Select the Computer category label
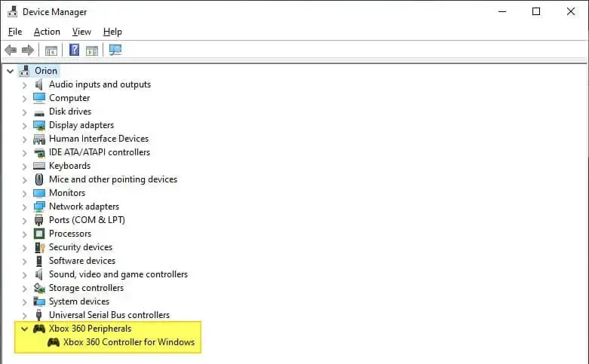Image resolution: width=589 pixels, height=364 pixels. (69, 98)
